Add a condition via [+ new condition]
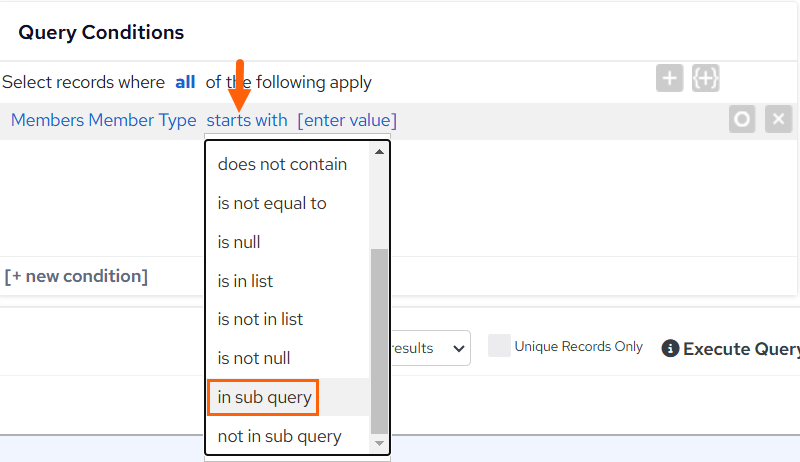This screenshot has width=800, height=462. (76, 276)
